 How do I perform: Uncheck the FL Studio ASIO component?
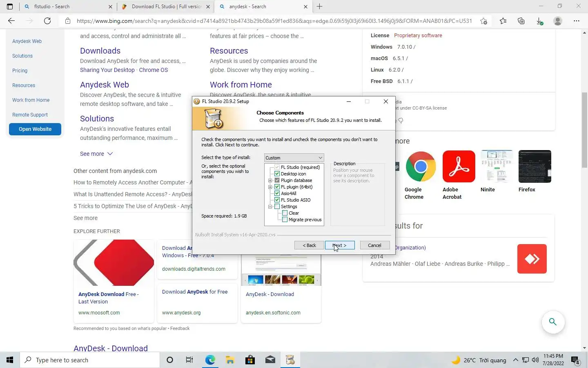coord(277,200)
